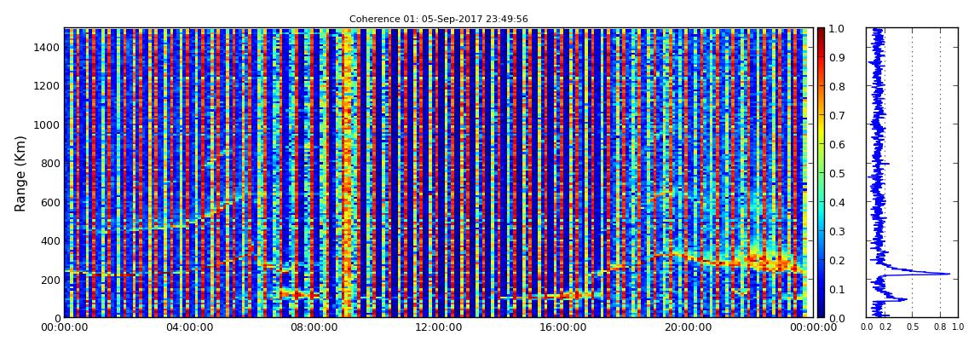980x347 pixels.
Task: Click the dark blue bottom of the colorbar
Action: [x=821, y=313]
